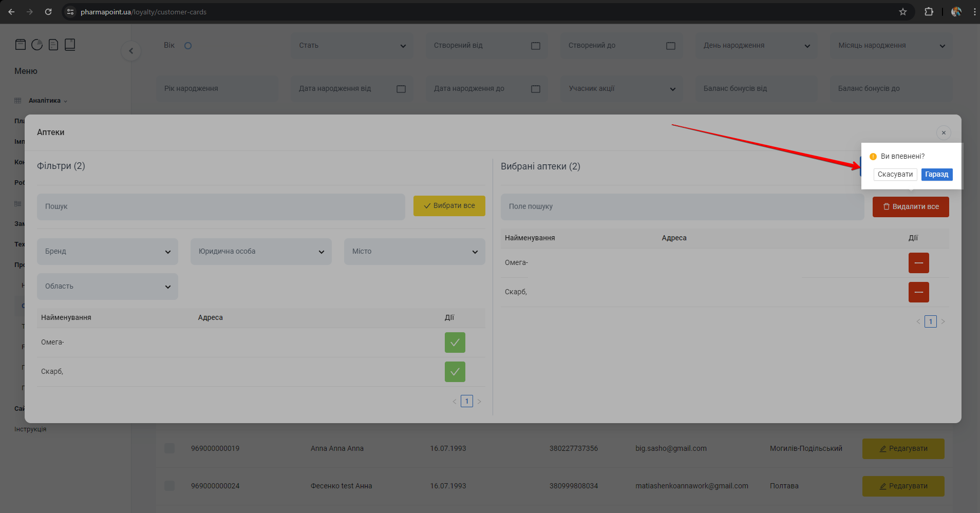Open the Бренд dropdown
Viewport: 980px width, 513px height.
[107, 252]
